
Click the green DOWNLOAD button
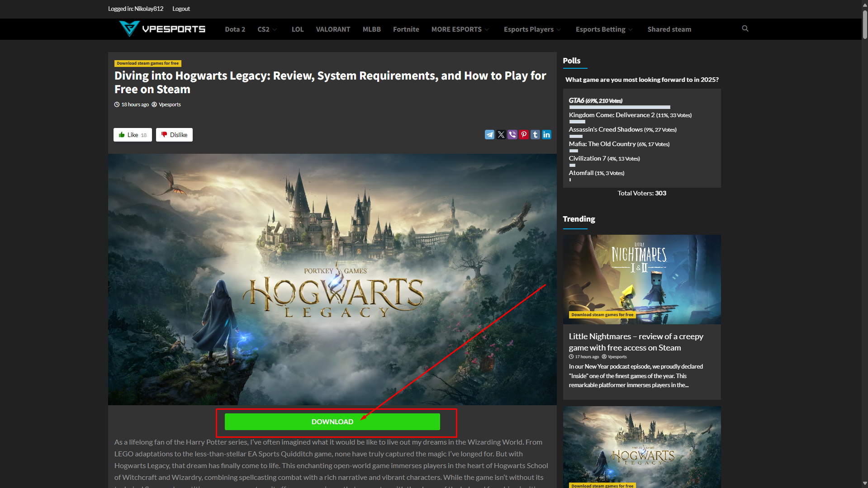point(332,422)
